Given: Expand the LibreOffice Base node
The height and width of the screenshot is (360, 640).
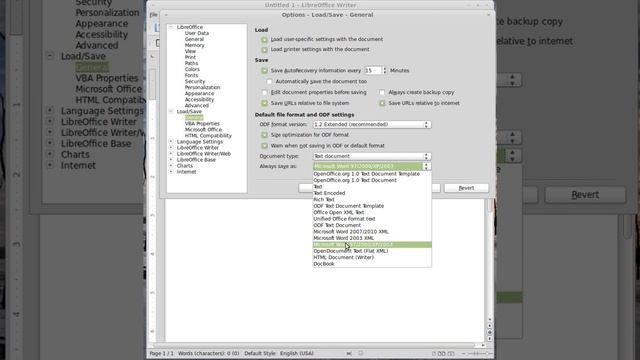Looking at the screenshot, I should click(171, 160).
